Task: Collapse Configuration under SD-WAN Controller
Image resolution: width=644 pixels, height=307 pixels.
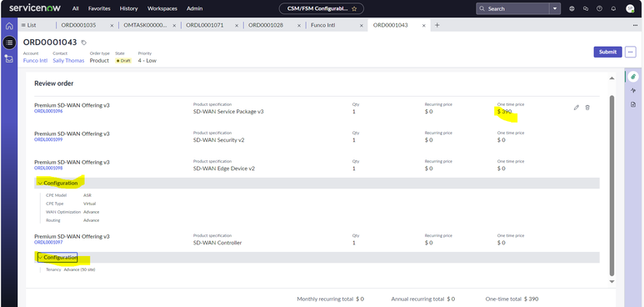Action: pyautogui.click(x=57, y=258)
